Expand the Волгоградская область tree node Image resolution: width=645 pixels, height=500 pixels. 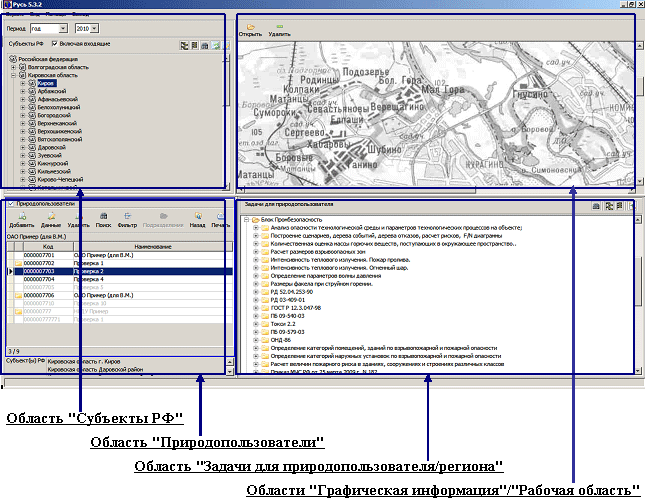click(13, 67)
